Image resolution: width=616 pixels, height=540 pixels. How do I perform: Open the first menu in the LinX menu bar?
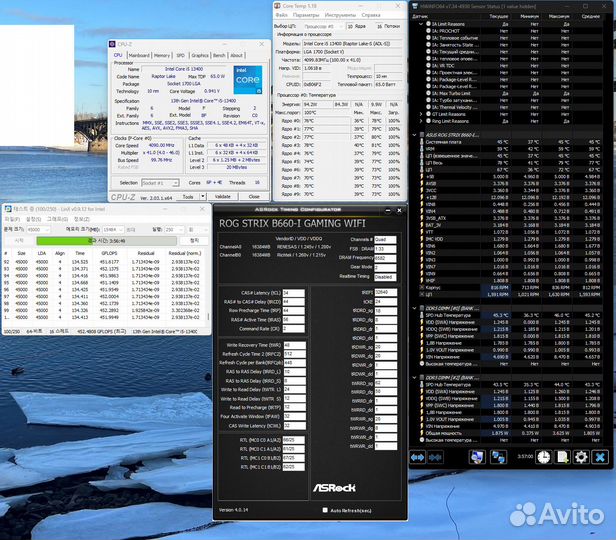click(12, 219)
